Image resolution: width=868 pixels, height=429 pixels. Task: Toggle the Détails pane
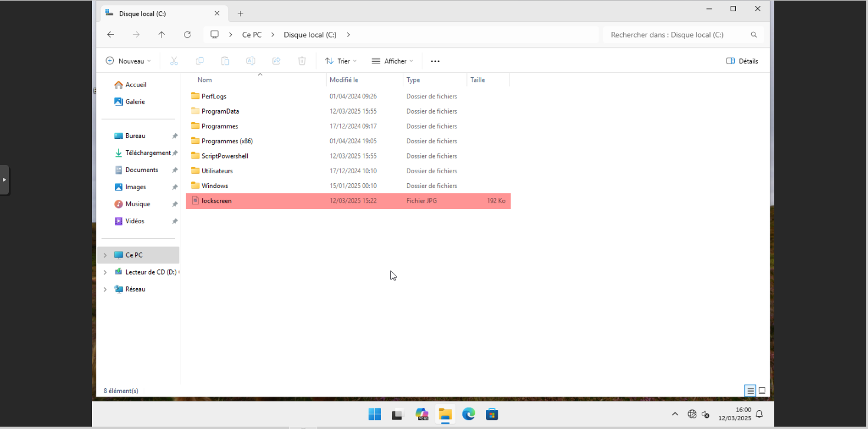pos(742,61)
